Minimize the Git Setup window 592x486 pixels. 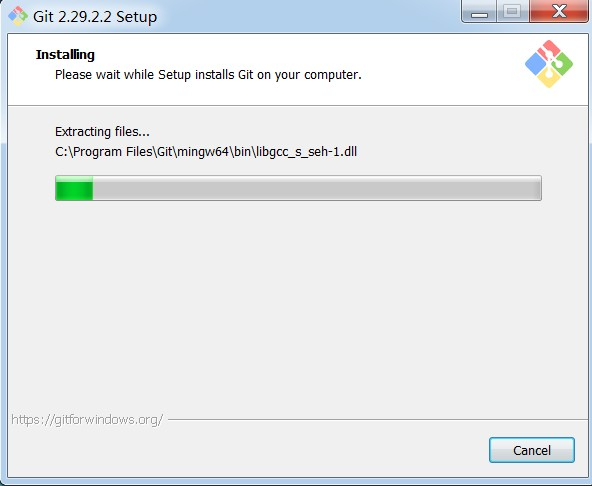pos(479,11)
